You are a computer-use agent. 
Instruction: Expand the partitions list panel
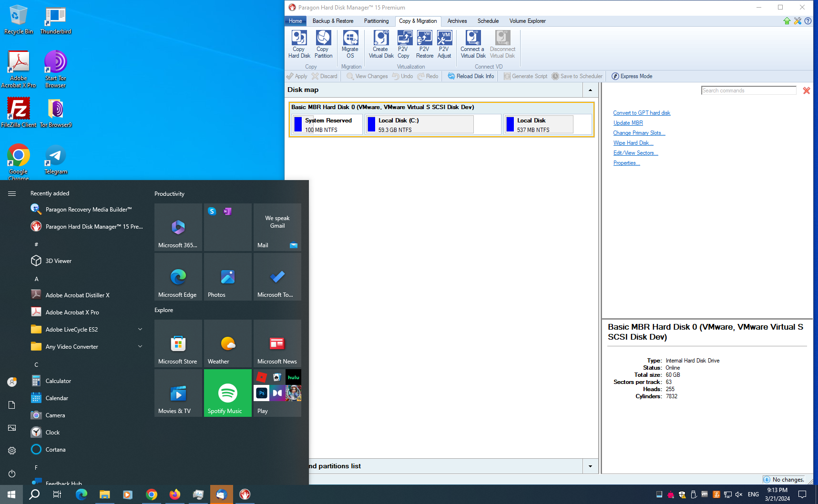pos(590,466)
